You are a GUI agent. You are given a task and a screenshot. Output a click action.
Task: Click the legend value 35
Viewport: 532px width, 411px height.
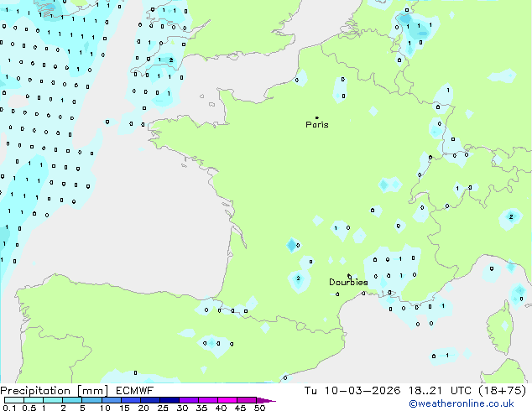tap(201, 408)
